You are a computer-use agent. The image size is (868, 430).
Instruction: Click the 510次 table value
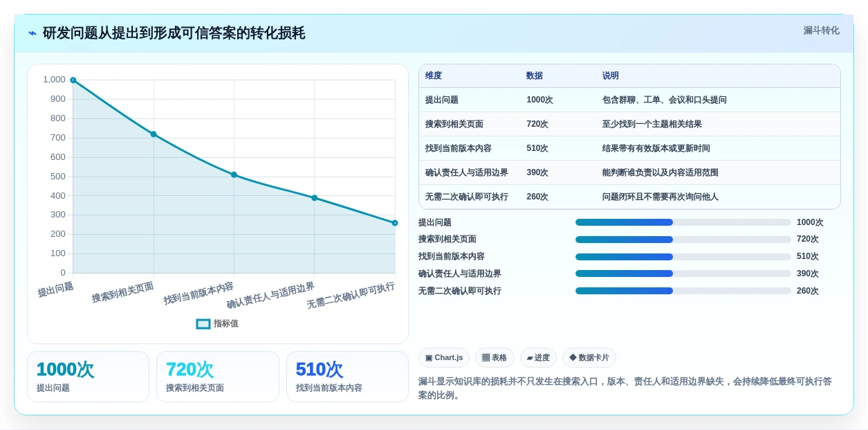(537, 148)
